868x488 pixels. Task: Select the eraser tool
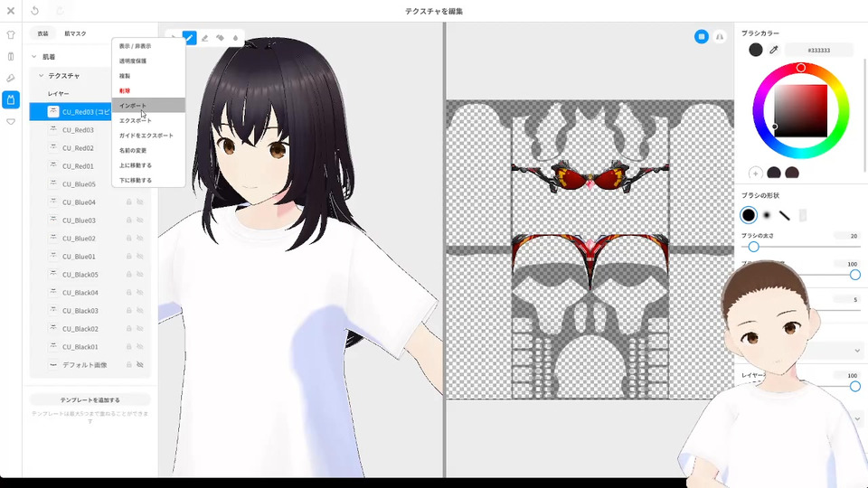205,38
